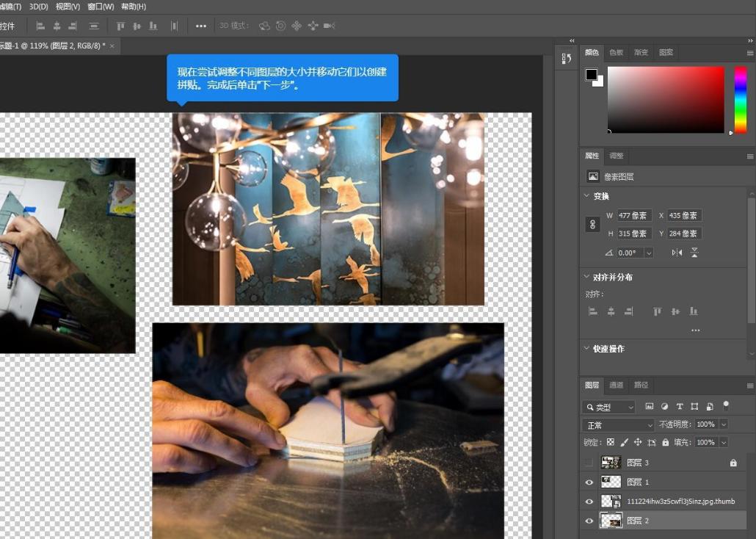Select the flip vertical icon in the Transform panel
This screenshot has height=539, width=756.
694,253
